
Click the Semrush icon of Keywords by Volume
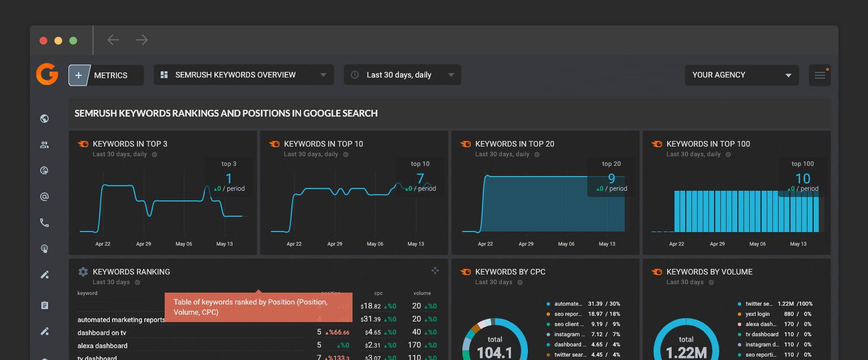[x=657, y=272]
